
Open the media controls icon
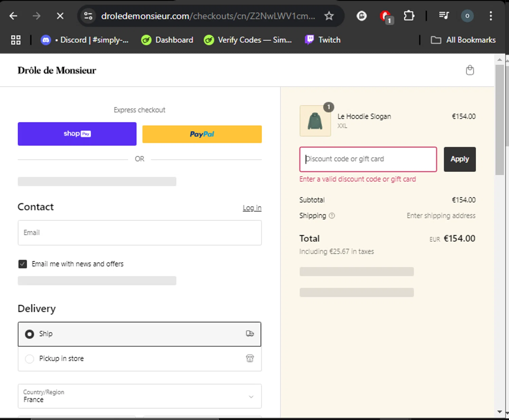tap(444, 16)
